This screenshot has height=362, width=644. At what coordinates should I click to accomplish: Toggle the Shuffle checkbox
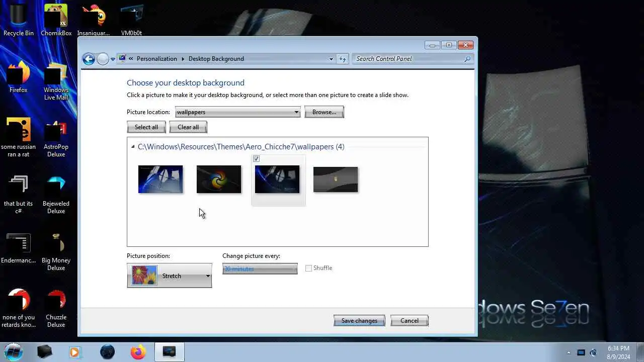308,268
